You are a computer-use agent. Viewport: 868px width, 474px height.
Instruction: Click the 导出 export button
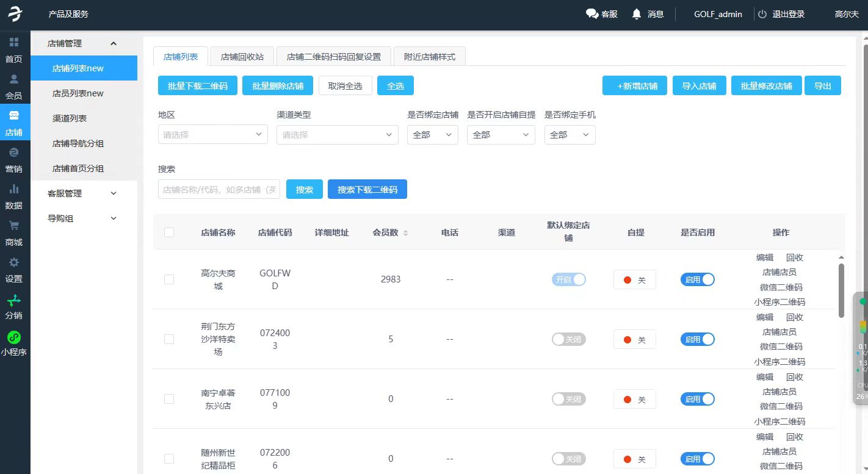coord(823,86)
